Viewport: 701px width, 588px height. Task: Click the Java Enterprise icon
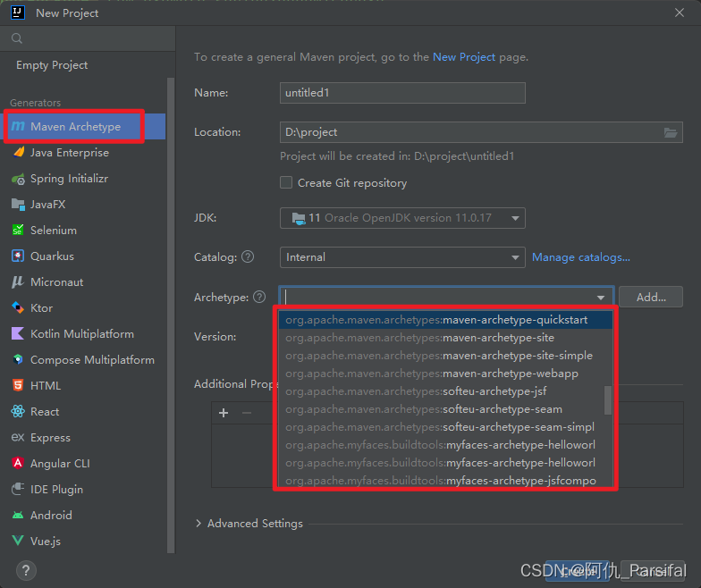point(18,152)
